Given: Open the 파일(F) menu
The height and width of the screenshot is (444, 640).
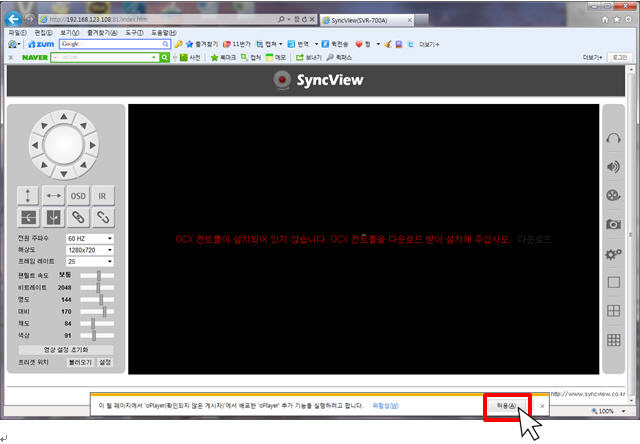Looking at the screenshot, I should 18,33.
